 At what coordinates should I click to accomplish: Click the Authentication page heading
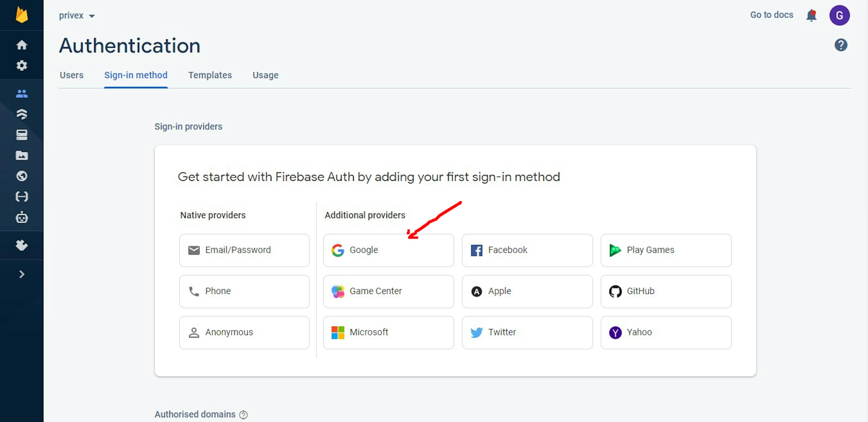point(130,45)
